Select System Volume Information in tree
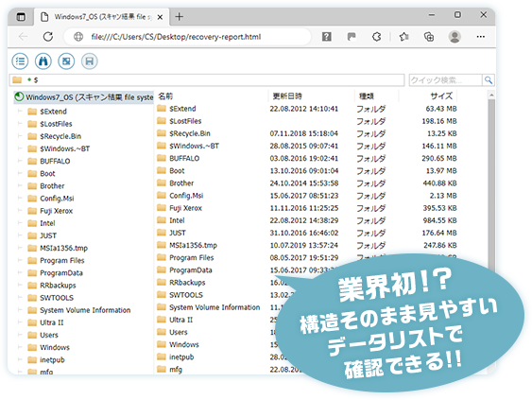Screen dimensions: 532x400 85,310
